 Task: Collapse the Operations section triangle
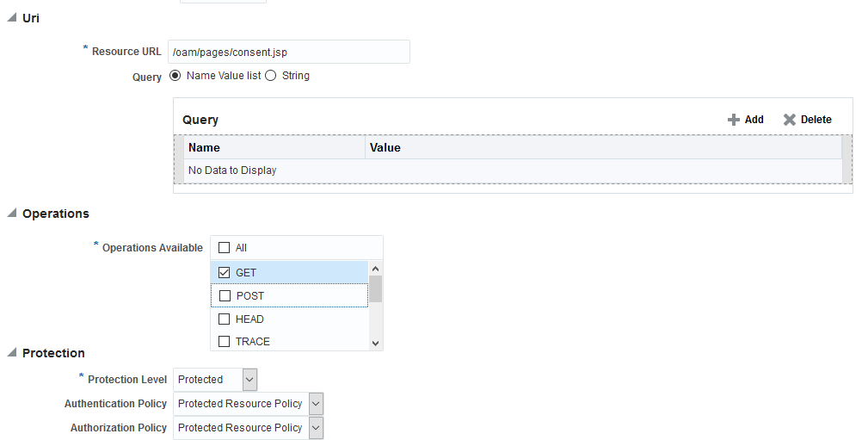(x=12, y=214)
